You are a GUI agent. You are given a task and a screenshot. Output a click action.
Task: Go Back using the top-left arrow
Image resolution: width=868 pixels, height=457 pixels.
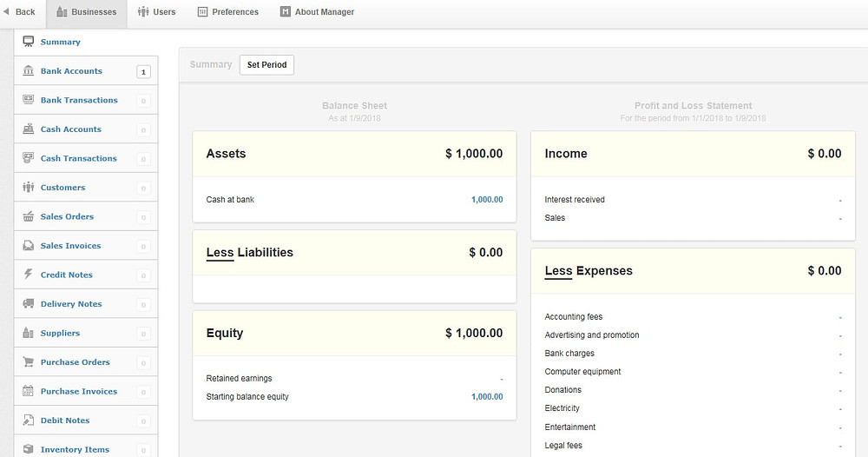point(19,11)
